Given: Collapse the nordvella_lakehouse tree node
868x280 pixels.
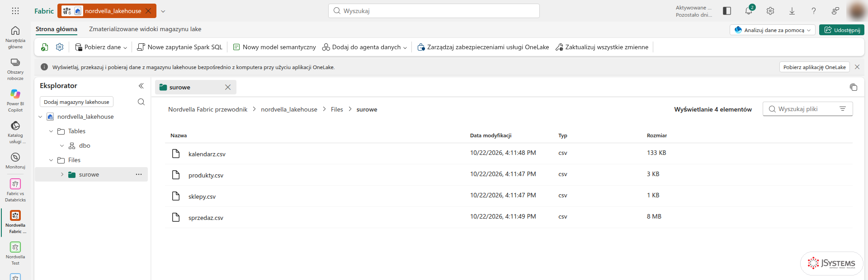Looking at the screenshot, I should (40, 117).
